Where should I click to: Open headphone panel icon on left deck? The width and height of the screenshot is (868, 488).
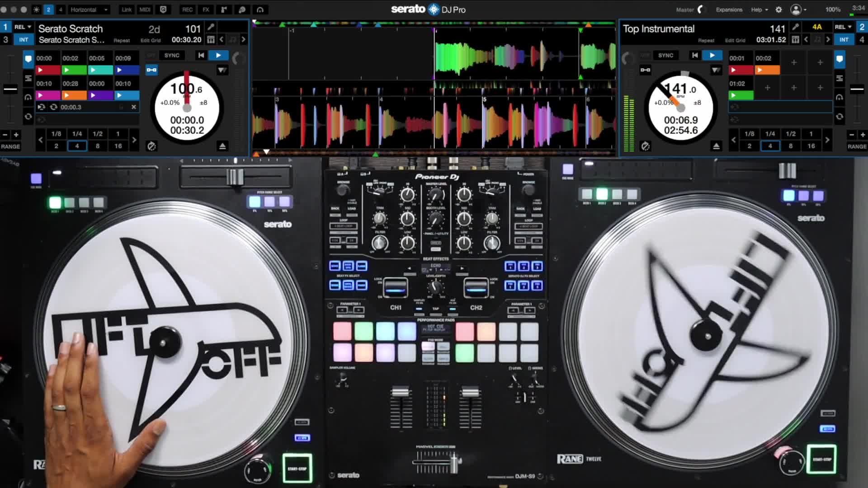point(28,97)
